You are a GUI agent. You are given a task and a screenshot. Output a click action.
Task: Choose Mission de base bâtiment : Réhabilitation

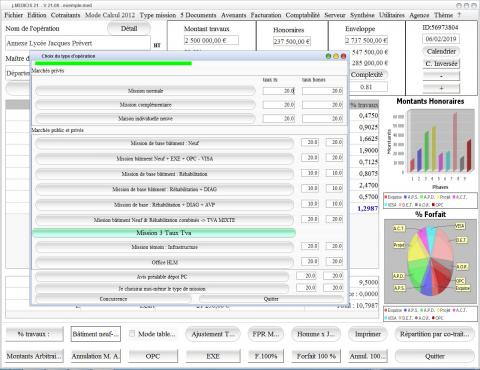(165, 174)
